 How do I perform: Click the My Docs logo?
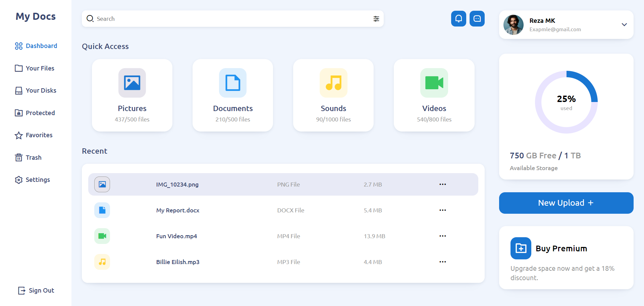[x=36, y=16]
